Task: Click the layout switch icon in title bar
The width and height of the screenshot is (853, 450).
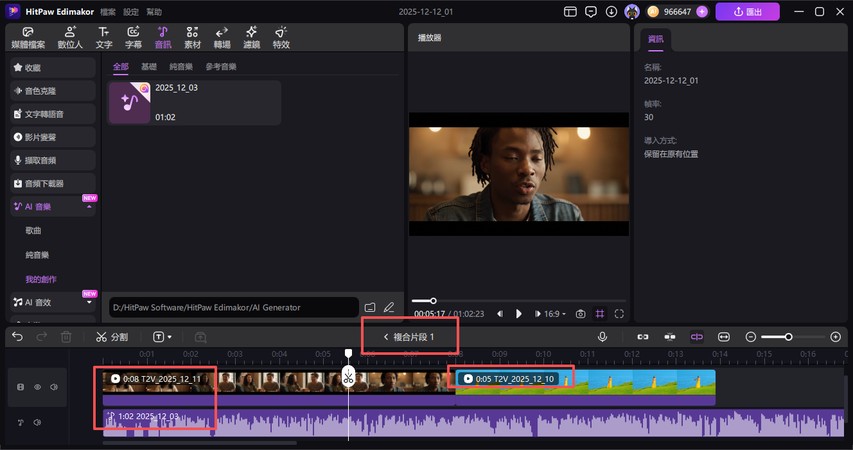Action: pyautogui.click(x=570, y=11)
